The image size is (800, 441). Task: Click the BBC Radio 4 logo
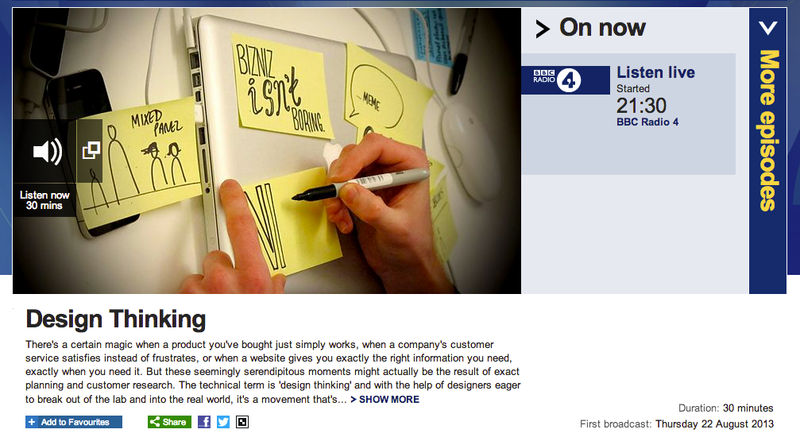(565, 80)
